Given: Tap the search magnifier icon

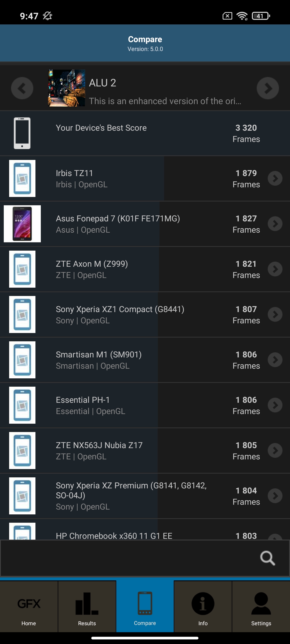Looking at the screenshot, I should pyautogui.click(x=267, y=558).
